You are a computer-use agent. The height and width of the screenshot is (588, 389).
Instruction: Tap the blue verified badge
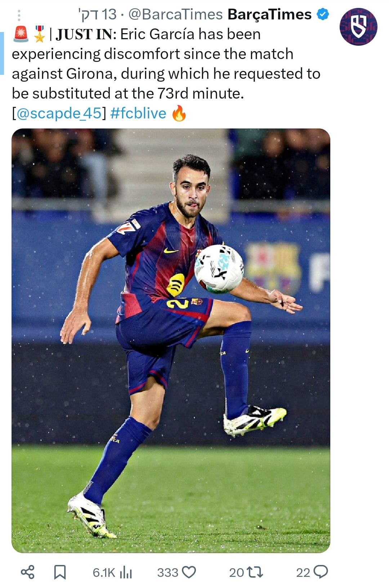pyautogui.click(x=323, y=14)
